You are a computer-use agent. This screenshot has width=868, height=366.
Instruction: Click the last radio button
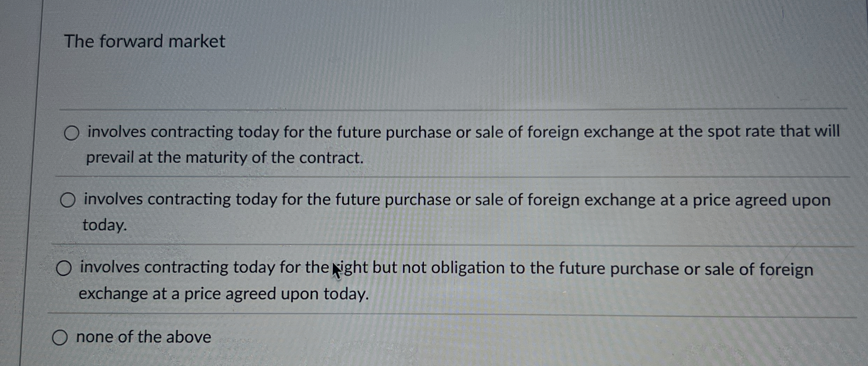(x=60, y=338)
